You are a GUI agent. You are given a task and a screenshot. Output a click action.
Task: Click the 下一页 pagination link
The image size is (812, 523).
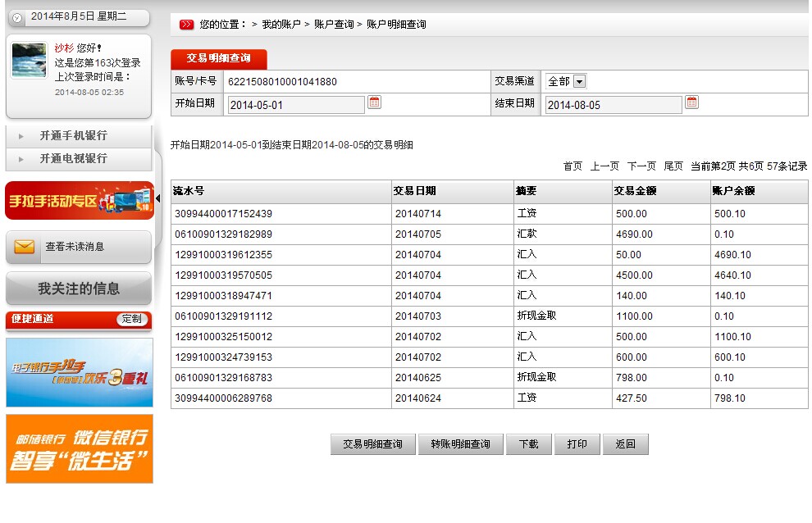(x=641, y=166)
